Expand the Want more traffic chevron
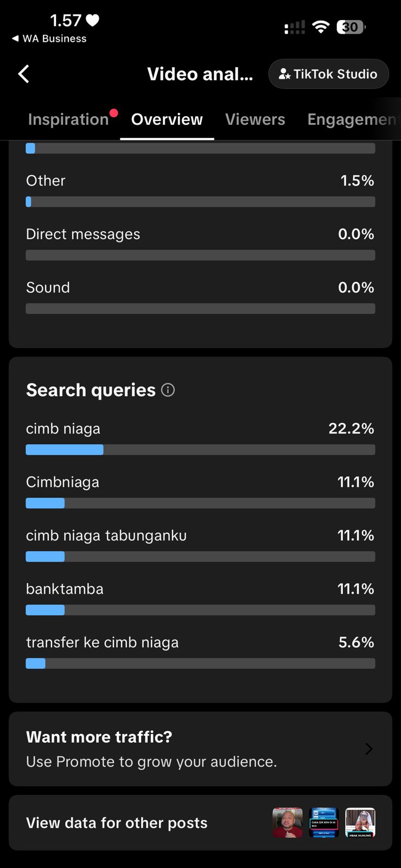 [369, 749]
